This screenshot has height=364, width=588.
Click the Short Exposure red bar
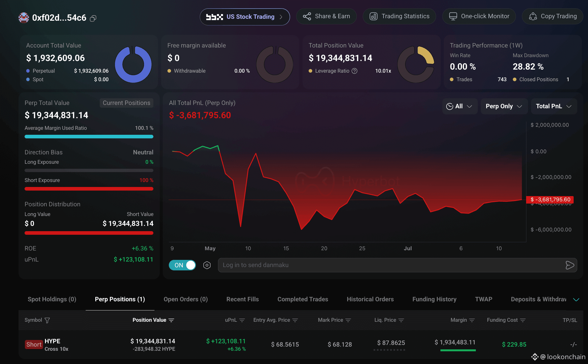[x=89, y=189]
